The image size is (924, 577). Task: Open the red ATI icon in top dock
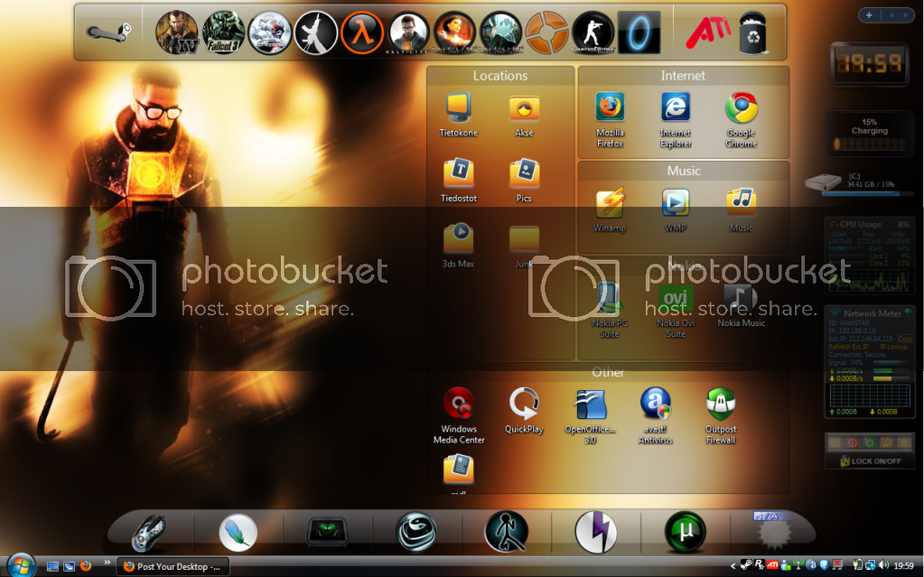708,33
